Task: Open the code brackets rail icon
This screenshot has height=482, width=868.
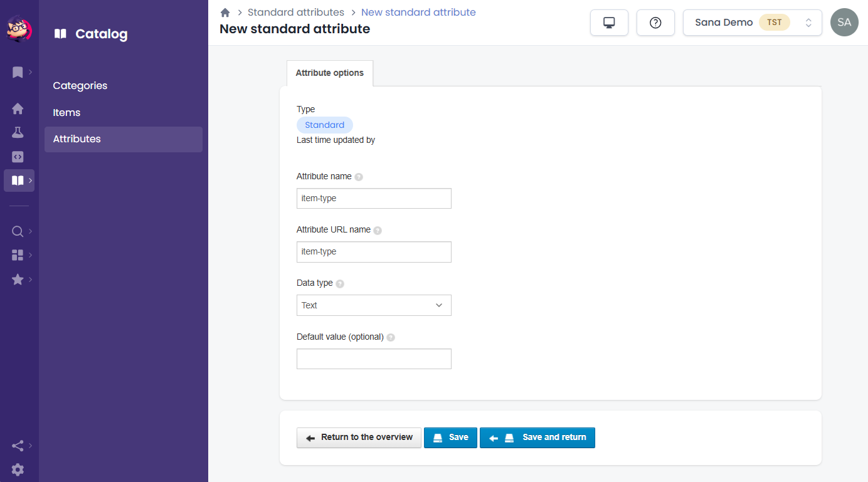Action: [18, 157]
